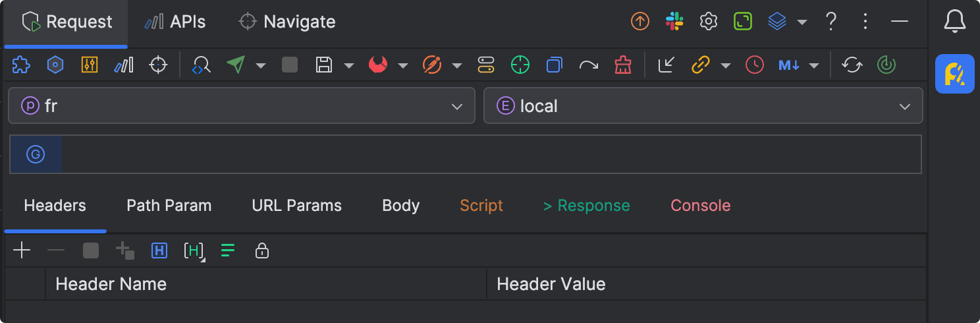980x323 pixels.
Task: Open the send button dropdown arrow
Action: [x=261, y=65]
